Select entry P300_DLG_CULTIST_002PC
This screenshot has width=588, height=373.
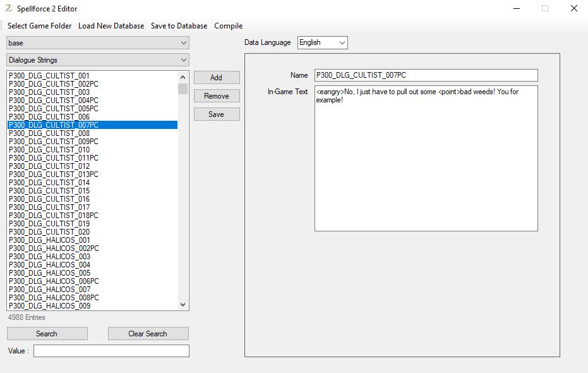coord(92,83)
